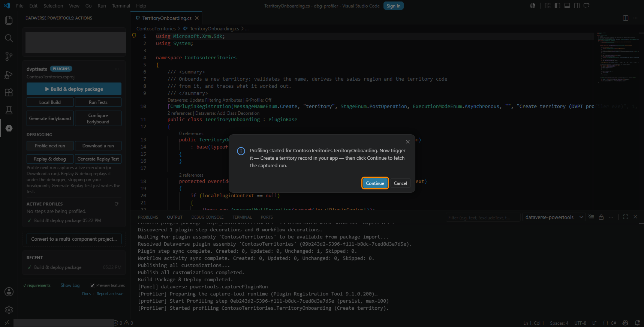Toggle the primary side bar layout icon
Image resolution: width=644 pixels, height=327 pixels.
click(557, 6)
